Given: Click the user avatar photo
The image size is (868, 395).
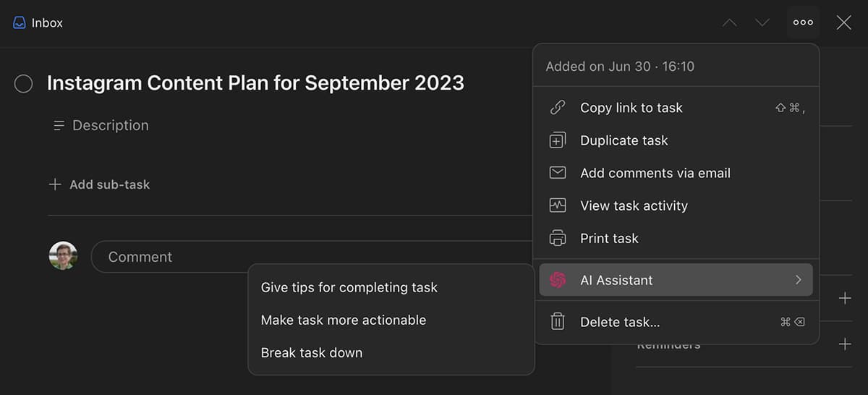Looking at the screenshot, I should (x=63, y=256).
